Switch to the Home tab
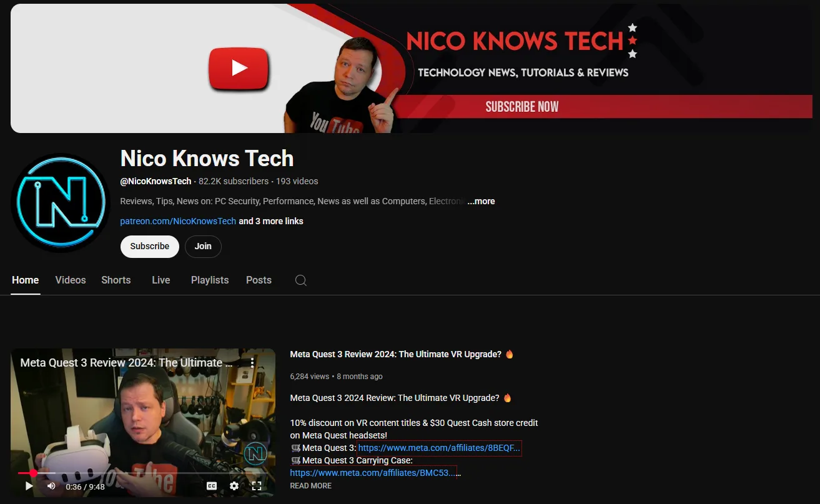 click(26, 280)
